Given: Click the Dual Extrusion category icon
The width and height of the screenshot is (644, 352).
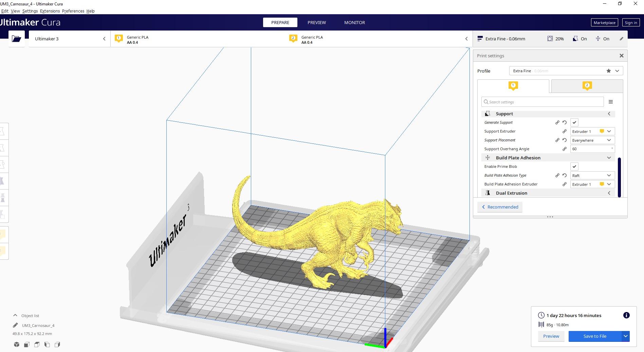Looking at the screenshot, I should pyautogui.click(x=488, y=193).
